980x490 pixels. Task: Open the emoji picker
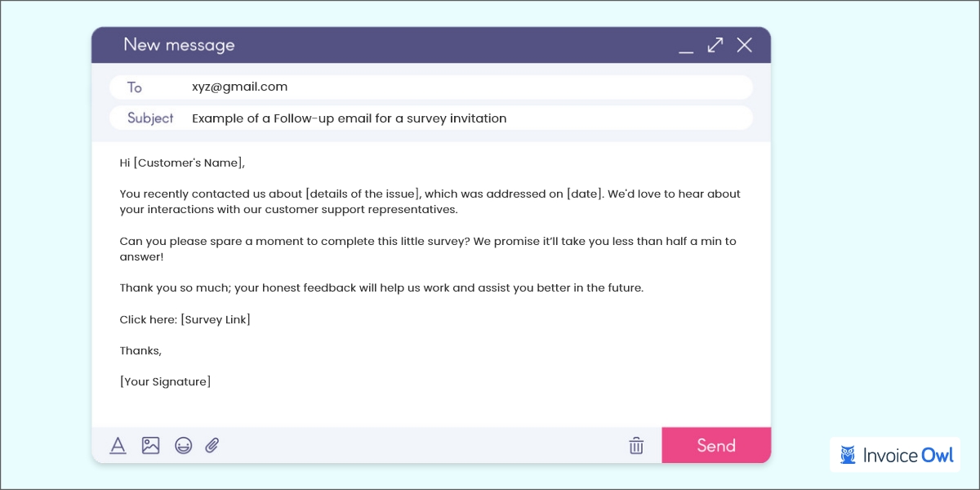coord(183,445)
